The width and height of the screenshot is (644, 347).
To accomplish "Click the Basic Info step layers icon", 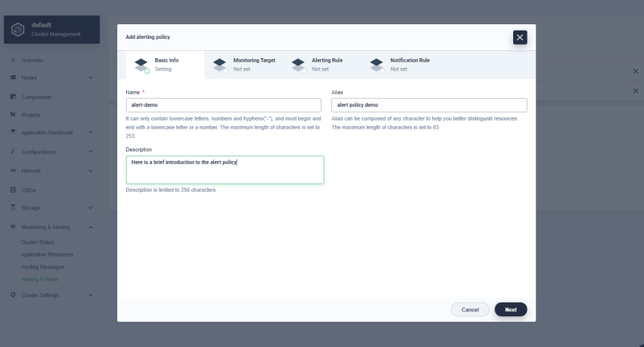I will [141, 65].
